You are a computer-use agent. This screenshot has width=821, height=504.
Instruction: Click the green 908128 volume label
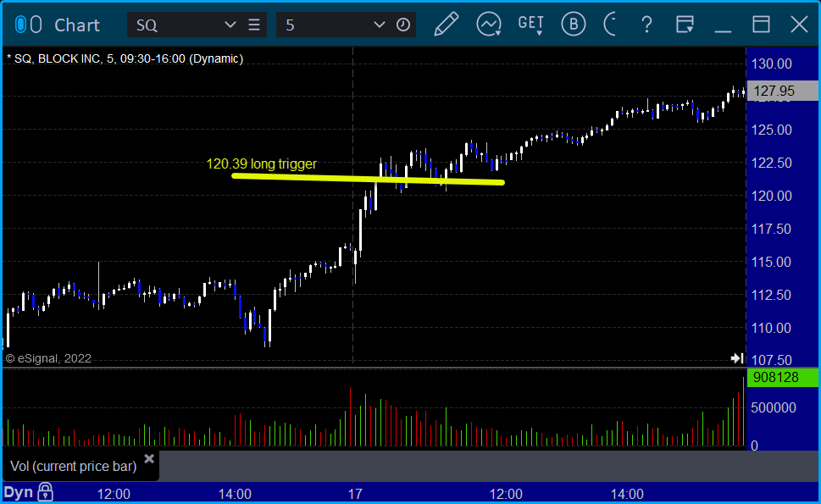(x=783, y=377)
